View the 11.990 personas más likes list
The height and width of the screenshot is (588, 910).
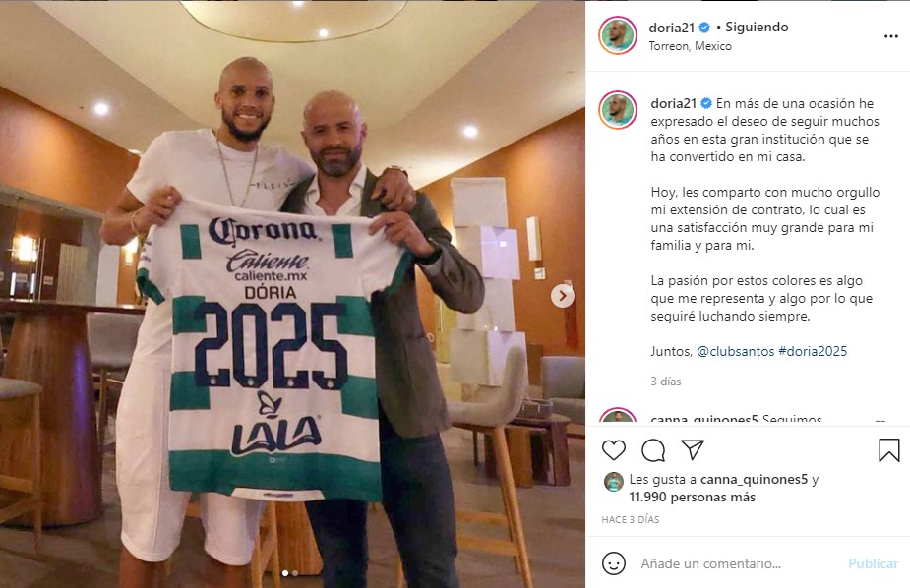click(x=692, y=497)
